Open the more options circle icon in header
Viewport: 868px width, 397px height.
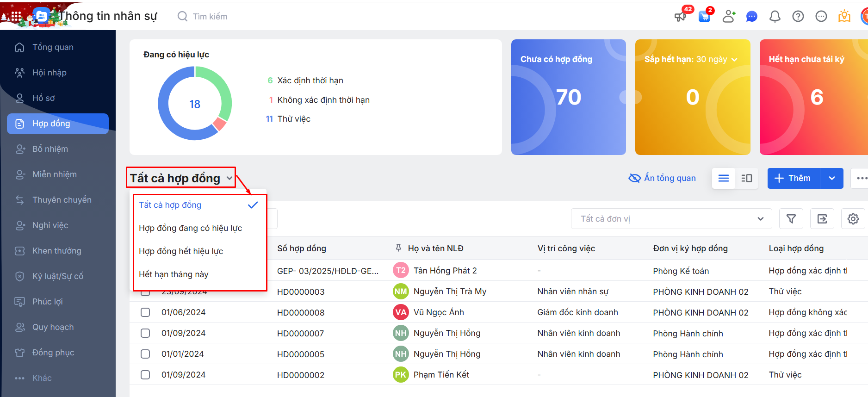pos(821,17)
